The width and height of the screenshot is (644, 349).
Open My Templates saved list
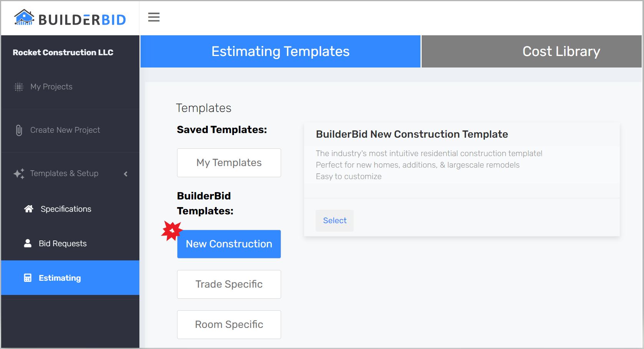(229, 163)
